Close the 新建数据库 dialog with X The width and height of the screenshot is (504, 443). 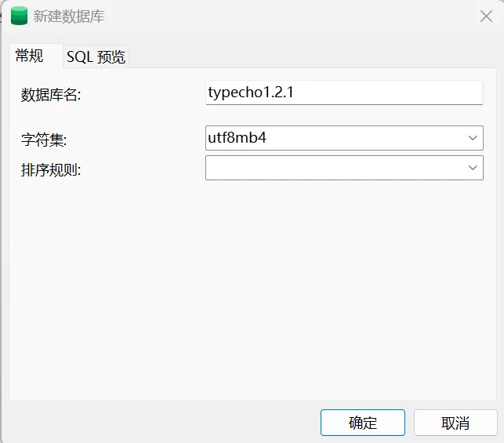(486, 16)
